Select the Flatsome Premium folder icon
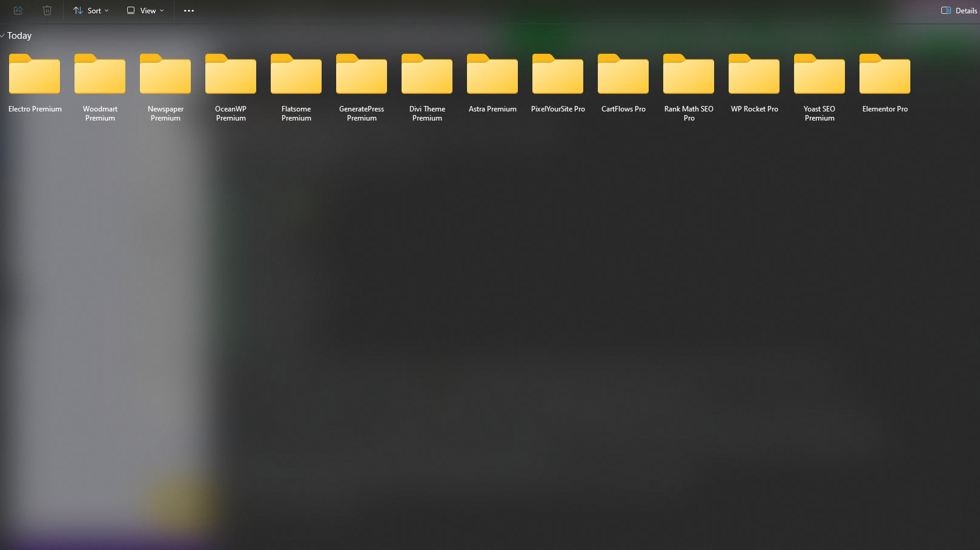Screen dimensions: 980x550 [296, 74]
